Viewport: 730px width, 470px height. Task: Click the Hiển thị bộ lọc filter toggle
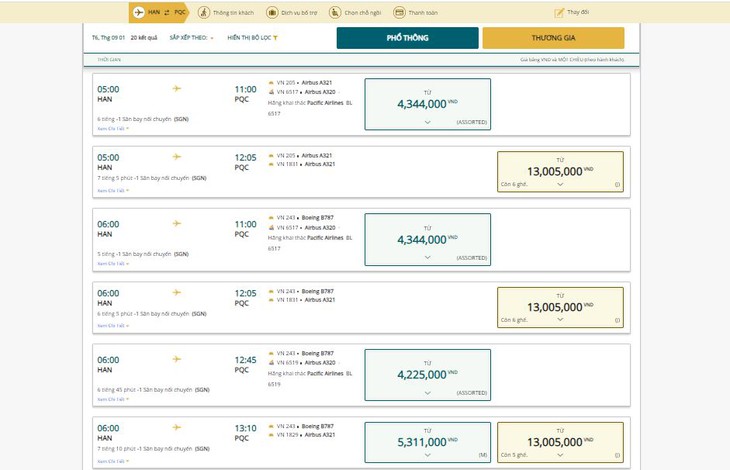click(x=252, y=38)
